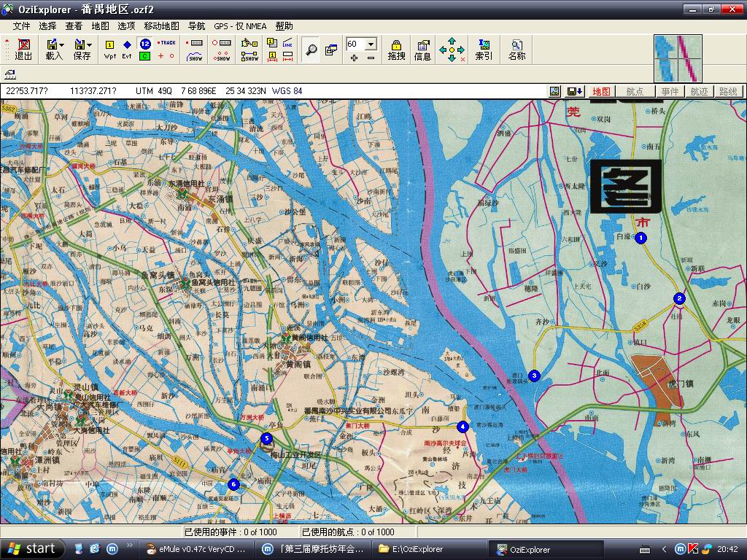
Task: Open the 名称 name search icon
Action: click(516, 50)
